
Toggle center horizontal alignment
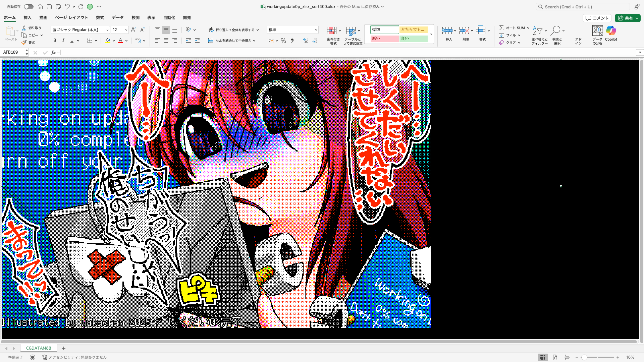(x=166, y=41)
